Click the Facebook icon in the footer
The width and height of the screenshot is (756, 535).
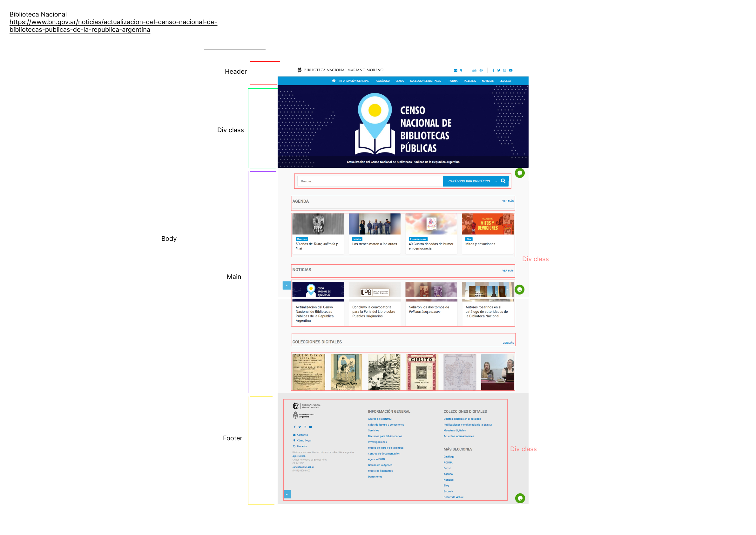(294, 427)
